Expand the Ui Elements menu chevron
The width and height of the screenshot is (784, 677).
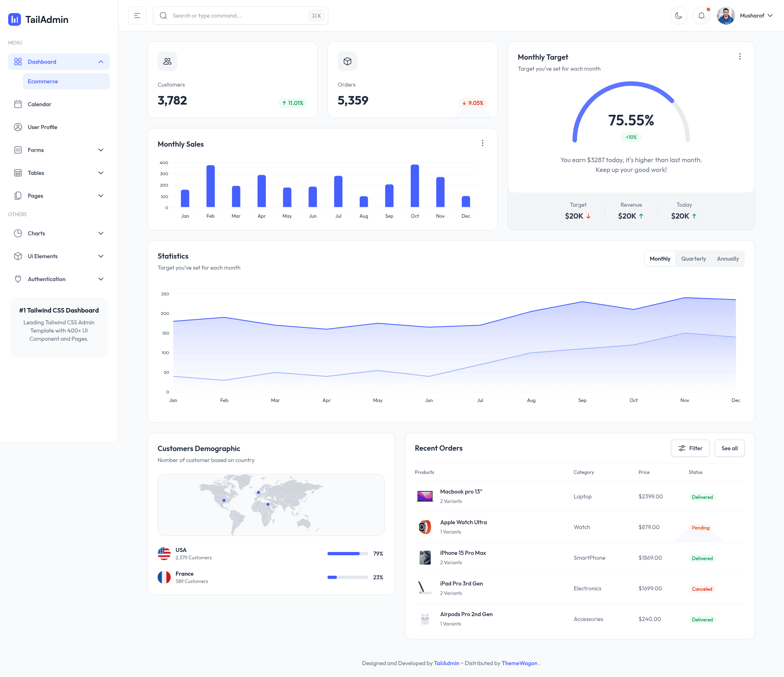point(101,256)
